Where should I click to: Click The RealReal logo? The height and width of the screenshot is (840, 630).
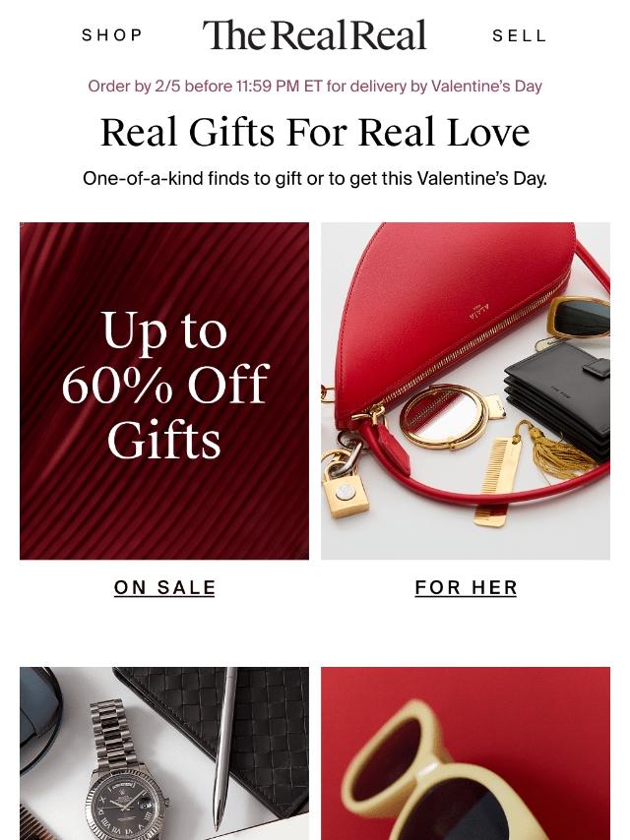point(315,34)
